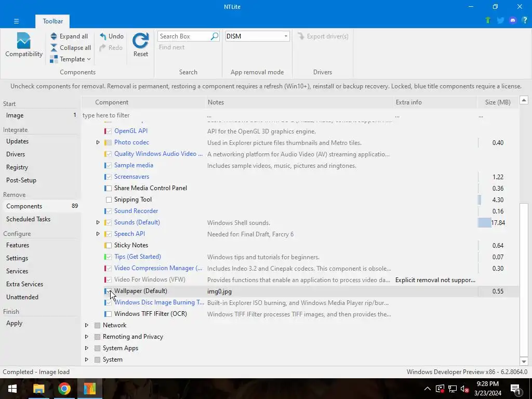This screenshot has height=399, width=532.
Task: Check the Sticky Notes checkbox
Action: click(109, 246)
